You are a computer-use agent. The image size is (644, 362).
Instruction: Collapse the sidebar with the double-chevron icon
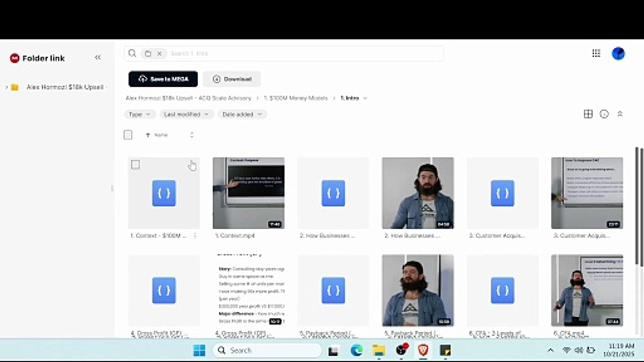(98, 57)
